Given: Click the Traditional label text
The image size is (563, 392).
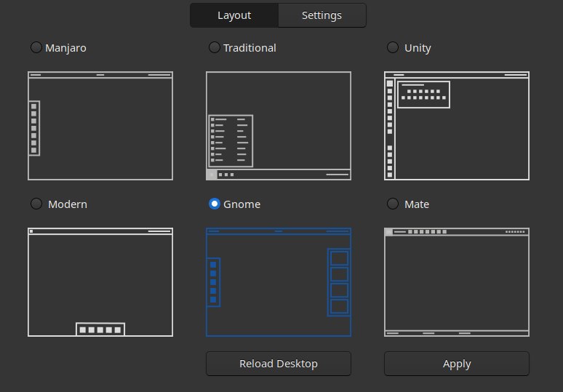Looking at the screenshot, I should point(249,48).
